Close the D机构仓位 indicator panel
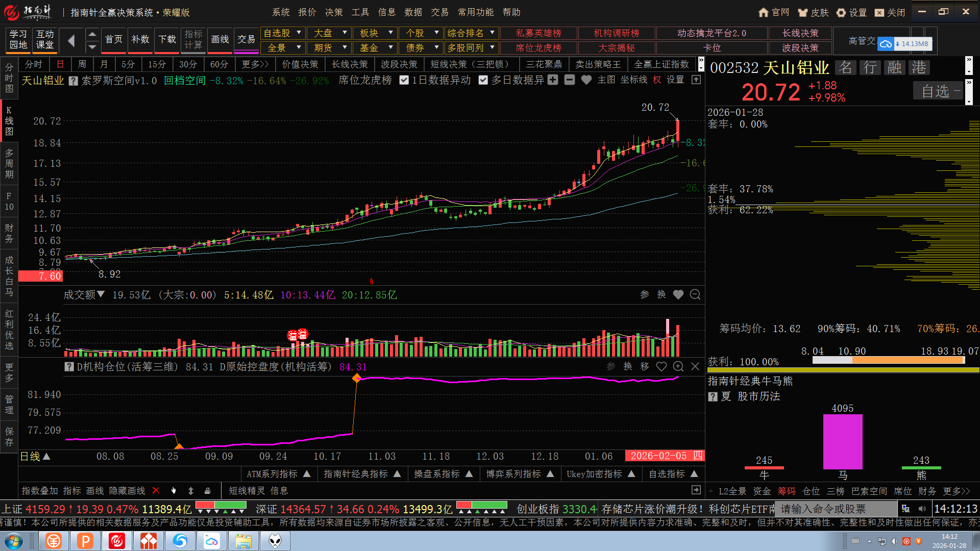Viewport: 980px width, 551px height. click(x=695, y=366)
